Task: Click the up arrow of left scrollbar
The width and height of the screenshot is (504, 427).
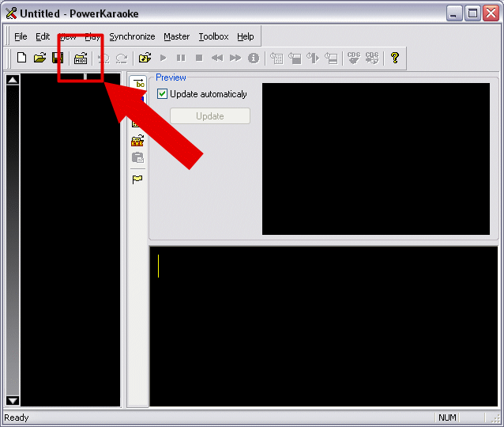Action: pos(13,80)
